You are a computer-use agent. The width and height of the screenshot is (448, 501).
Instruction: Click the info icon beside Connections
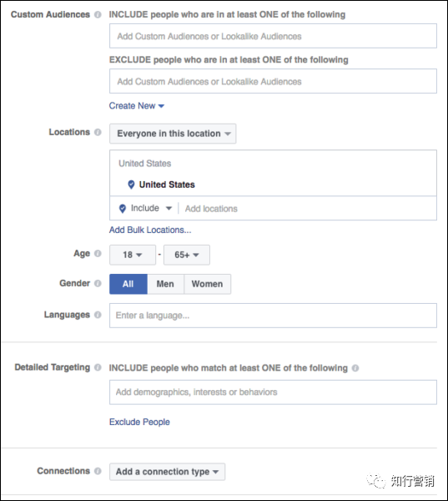click(x=98, y=471)
